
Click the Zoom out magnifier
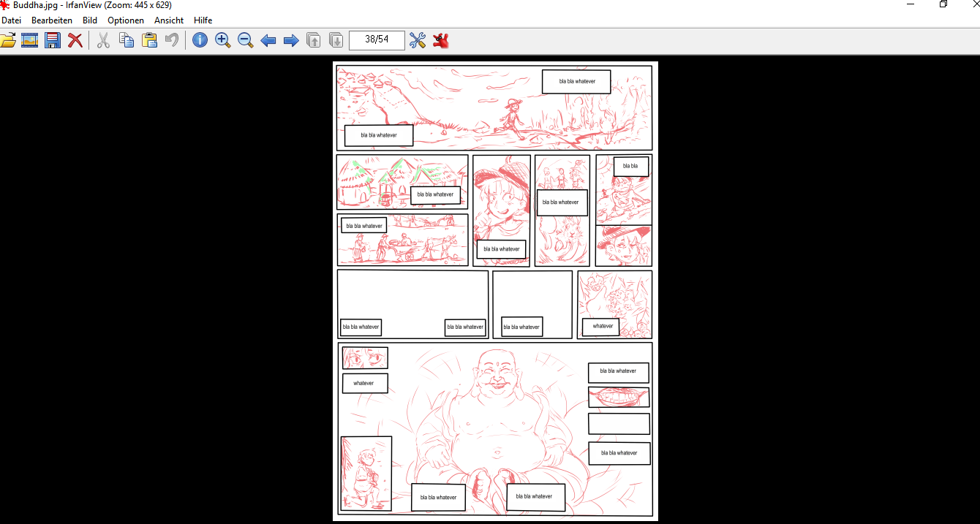[x=246, y=40]
